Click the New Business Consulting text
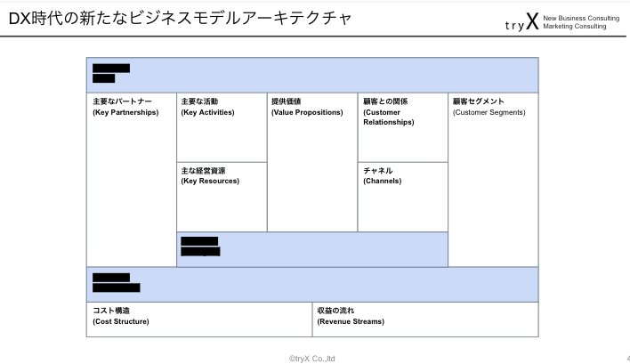 pyautogui.click(x=581, y=18)
